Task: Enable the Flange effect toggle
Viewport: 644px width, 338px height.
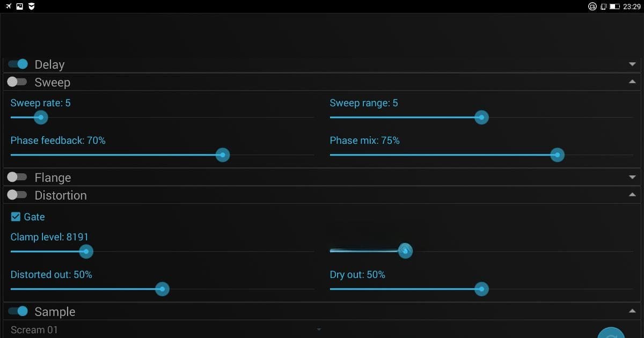Action: (17, 177)
